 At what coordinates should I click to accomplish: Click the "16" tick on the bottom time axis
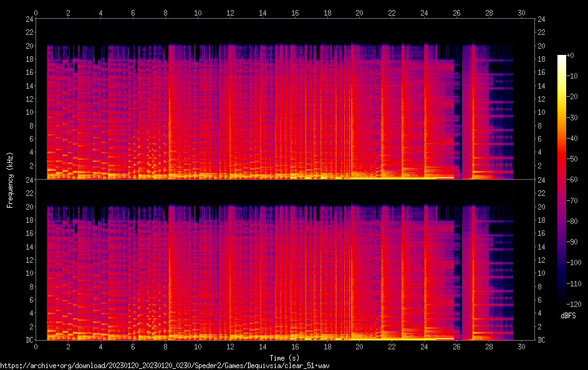tap(295, 347)
